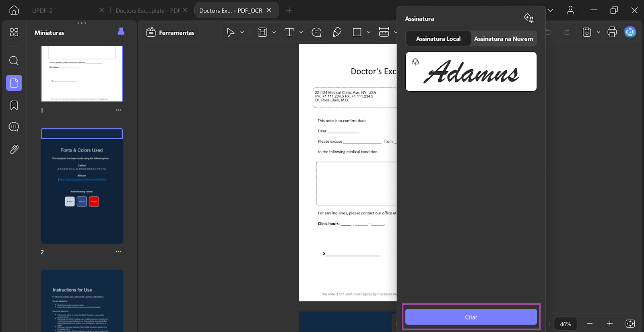644x332 pixels.
Task: Expand the selection tool dropdown arrow
Action: pos(242,33)
